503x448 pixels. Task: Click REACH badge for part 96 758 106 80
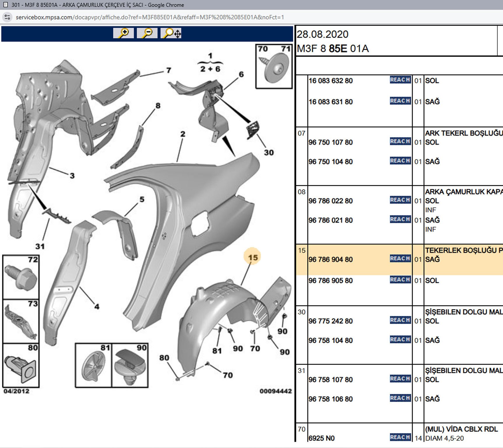(400, 398)
